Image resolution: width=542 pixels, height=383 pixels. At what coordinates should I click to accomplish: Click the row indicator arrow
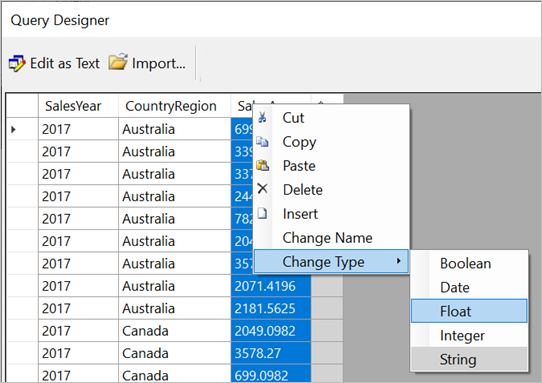click(x=13, y=130)
